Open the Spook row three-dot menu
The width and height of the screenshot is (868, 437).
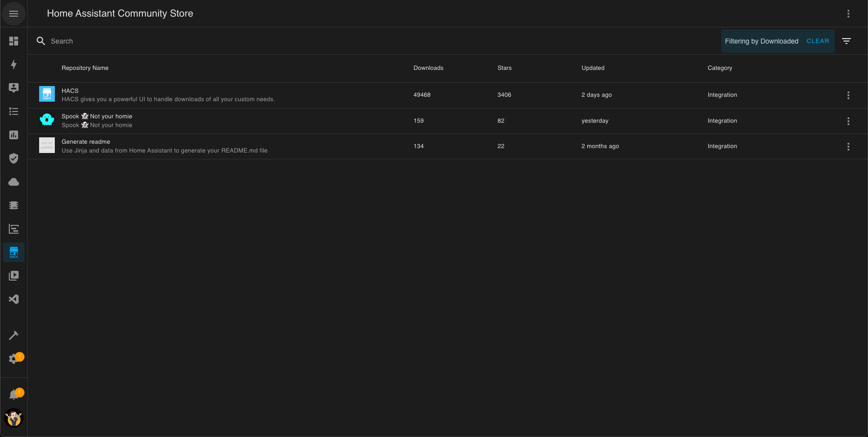click(x=848, y=121)
